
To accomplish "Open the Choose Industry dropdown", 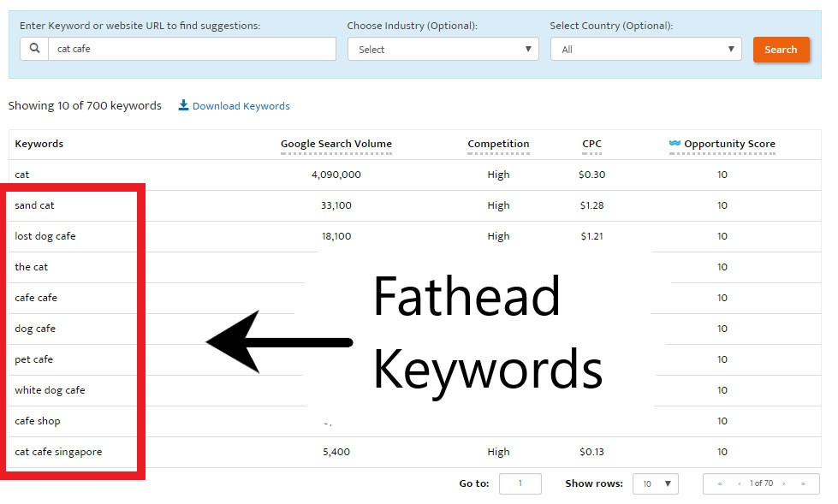I will point(443,50).
